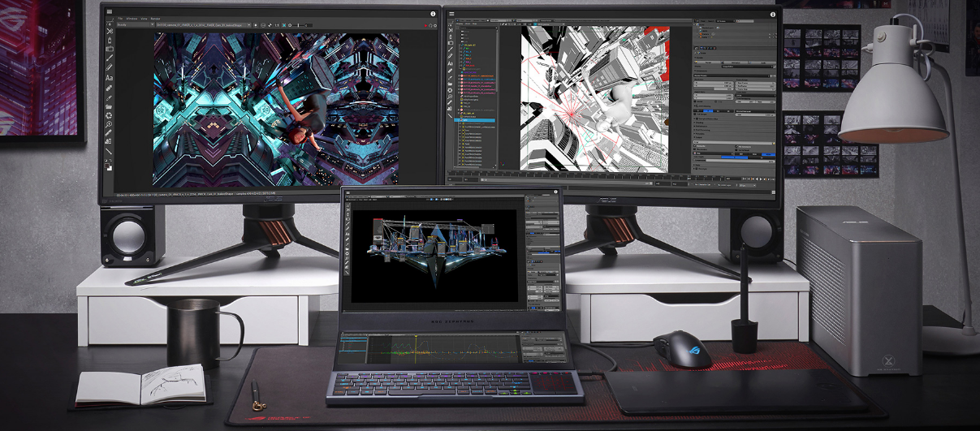Click the folder icon on the left monitor toolbar

click(x=109, y=106)
